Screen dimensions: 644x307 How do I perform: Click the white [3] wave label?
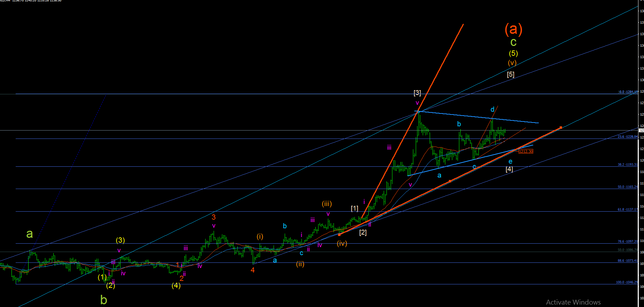point(417,93)
